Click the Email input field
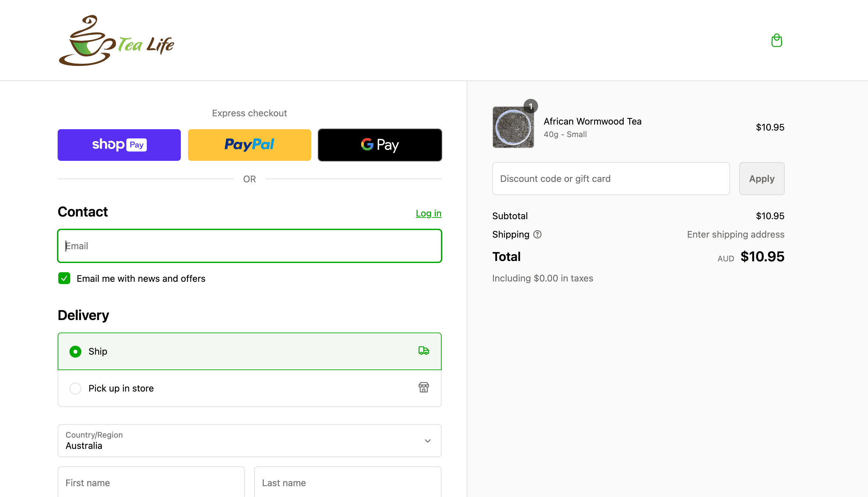 click(x=249, y=246)
